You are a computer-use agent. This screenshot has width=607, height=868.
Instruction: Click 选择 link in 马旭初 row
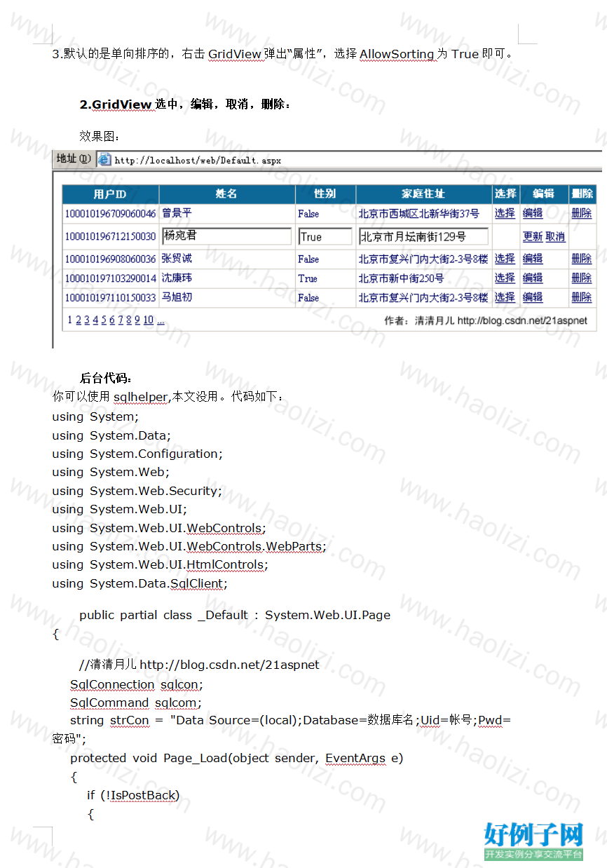tap(505, 297)
